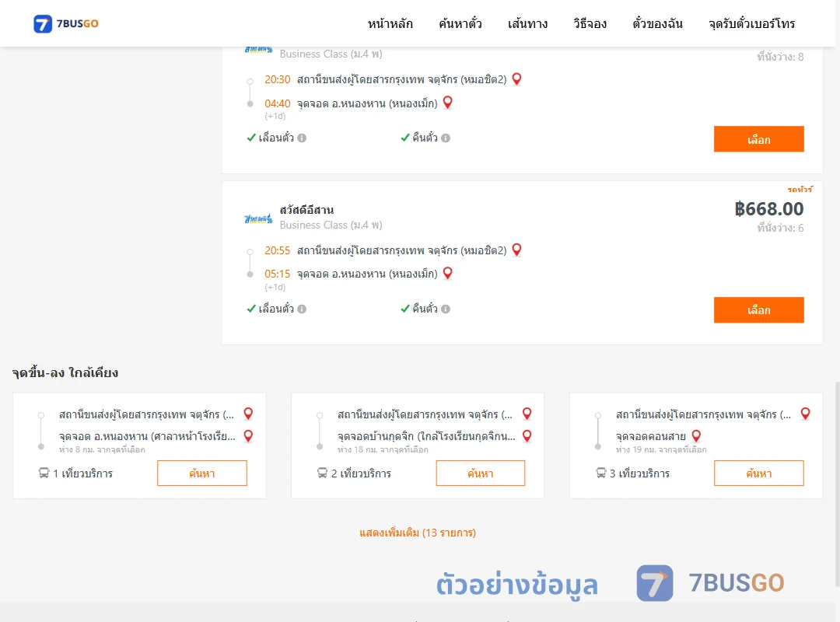Search the 1 เที่ยวบริการ route with ค้นหา
840x622 pixels.
(x=202, y=473)
